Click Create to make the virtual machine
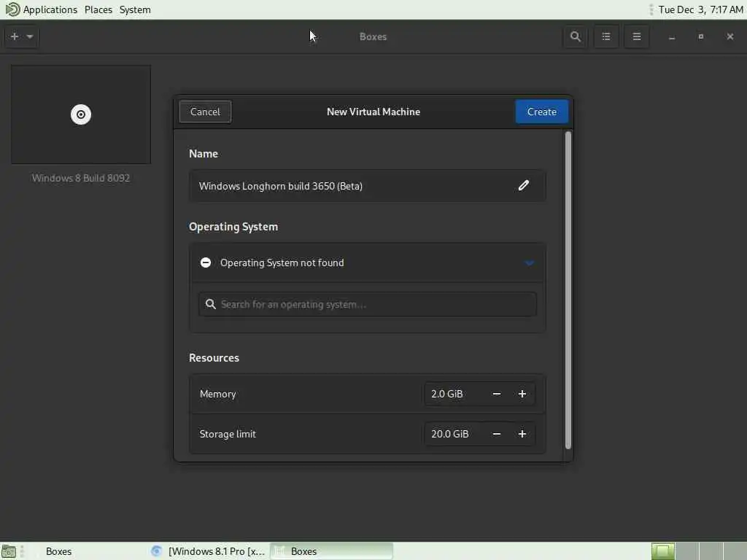This screenshot has height=560, width=747. click(542, 112)
